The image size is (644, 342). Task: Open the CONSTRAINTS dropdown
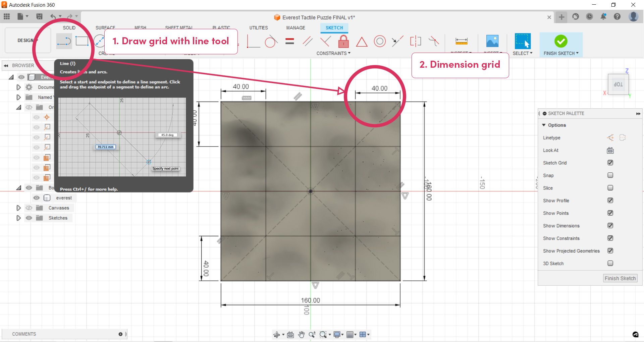click(x=333, y=53)
